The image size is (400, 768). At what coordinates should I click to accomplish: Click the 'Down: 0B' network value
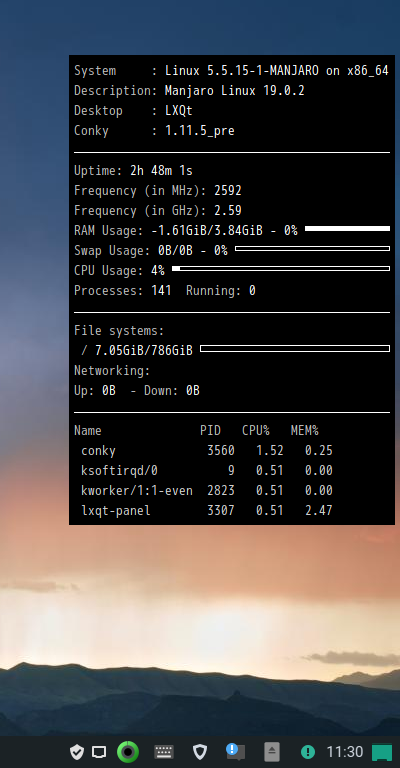click(x=172, y=391)
